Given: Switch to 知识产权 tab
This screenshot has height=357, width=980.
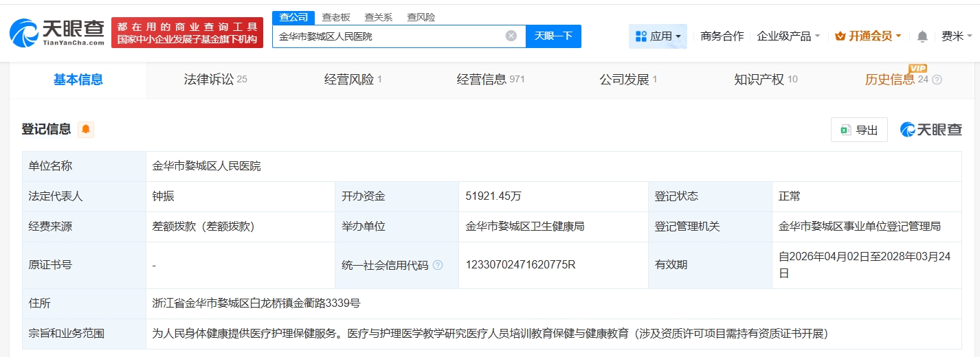Looking at the screenshot, I should coord(766,80).
